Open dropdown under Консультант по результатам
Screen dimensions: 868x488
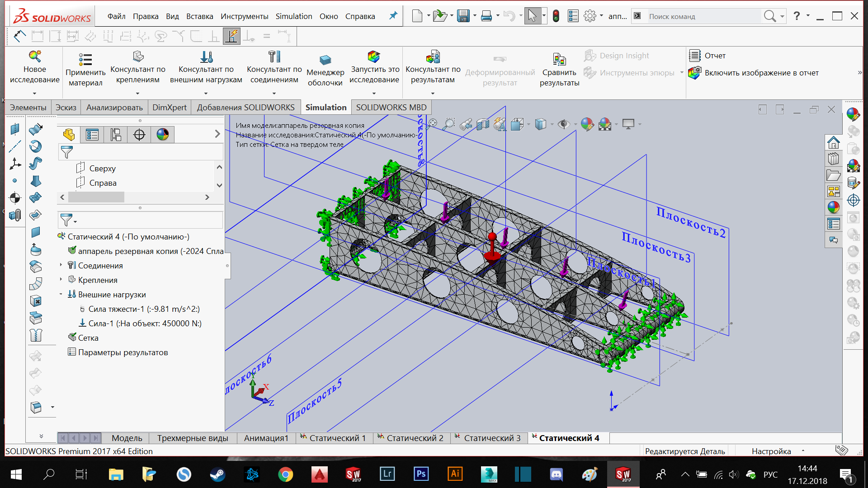(433, 94)
